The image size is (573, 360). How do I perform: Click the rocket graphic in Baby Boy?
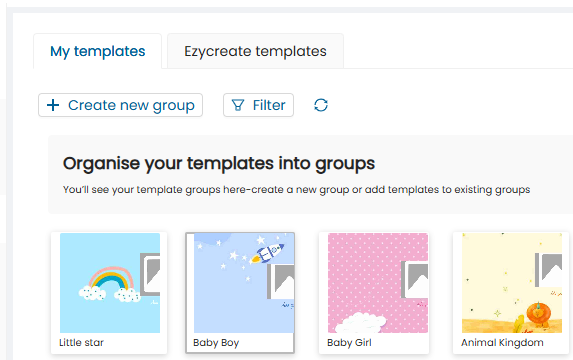click(x=267, y=253)
